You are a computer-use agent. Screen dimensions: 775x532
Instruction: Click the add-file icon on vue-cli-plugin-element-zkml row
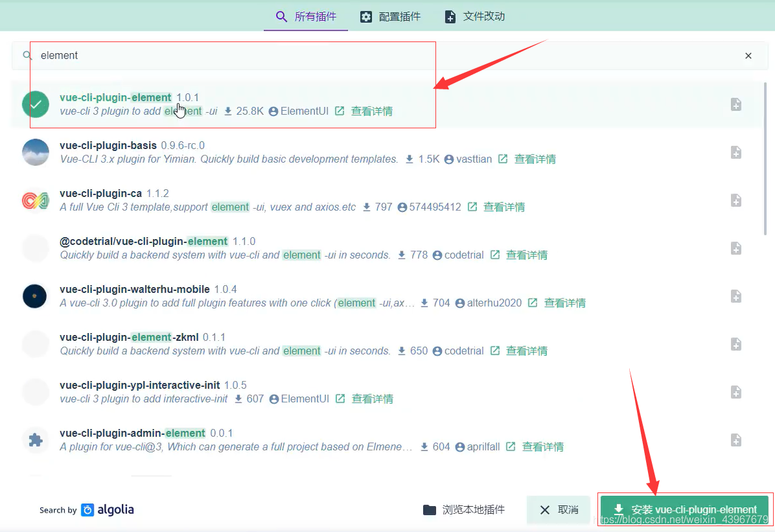point(736,344)
